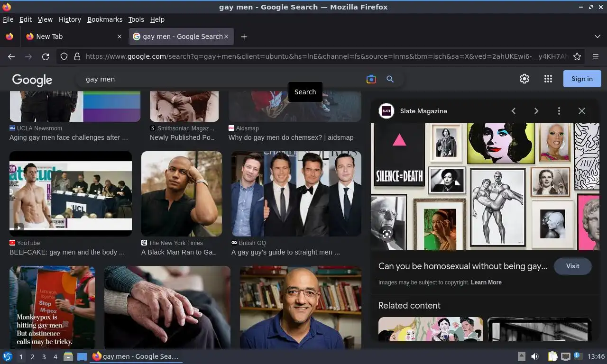This screenshot has width=607, height=364.
Task: Open the Tools menu
Action: 136,19
